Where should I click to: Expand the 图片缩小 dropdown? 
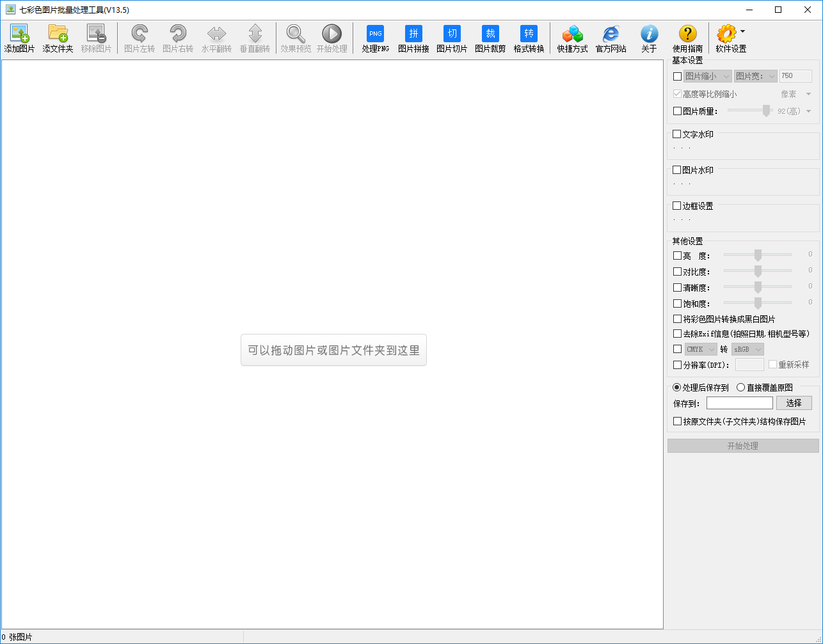[x=707, y=76]
